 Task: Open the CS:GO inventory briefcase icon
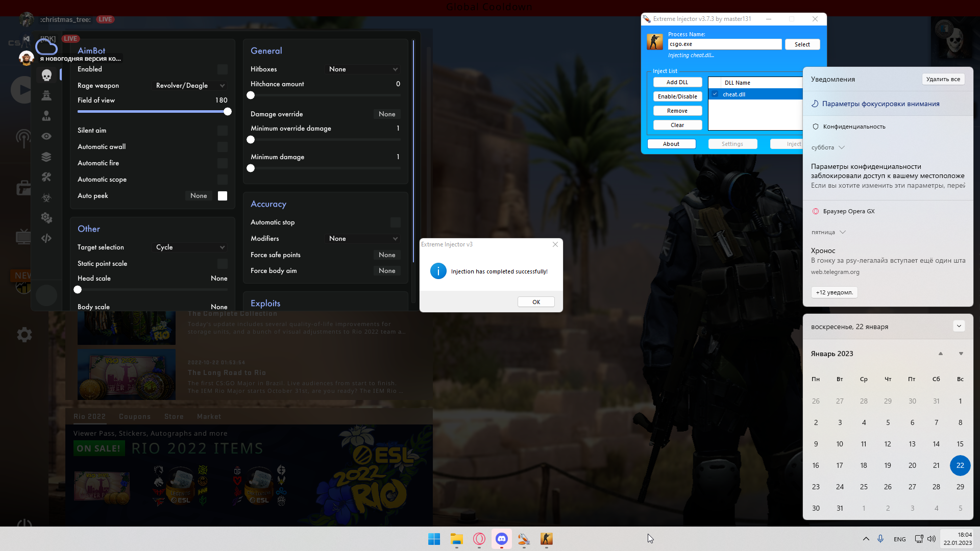tap(23, 187)
